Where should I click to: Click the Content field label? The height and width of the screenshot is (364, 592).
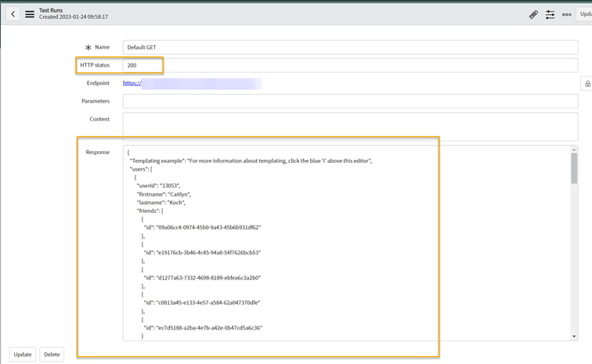(x=99, y=119)
